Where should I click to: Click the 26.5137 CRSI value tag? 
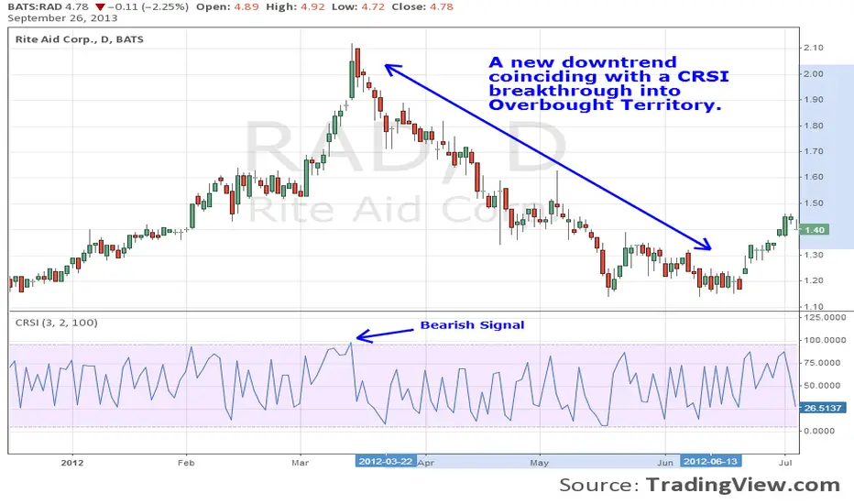(x=823, y=408)
